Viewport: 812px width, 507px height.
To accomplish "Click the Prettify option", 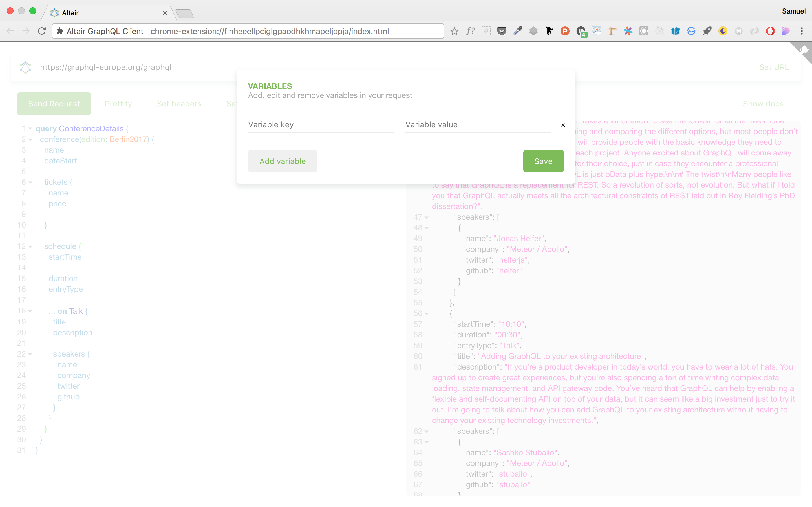I will point(118,104).
